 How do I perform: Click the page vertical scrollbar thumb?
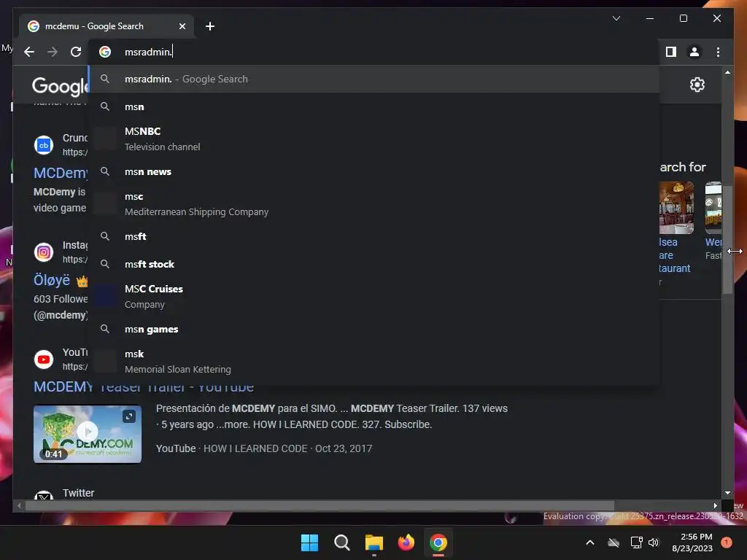[727, 239]
